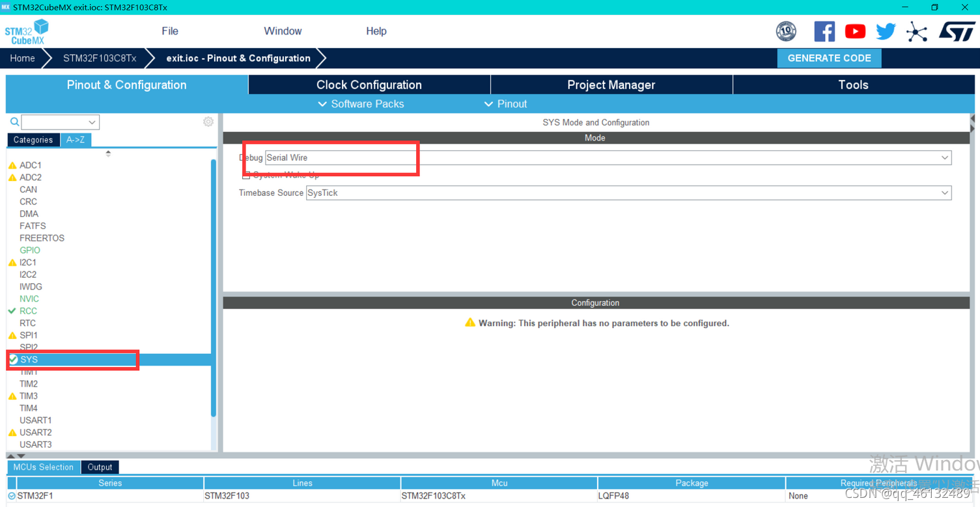Select the CAN peripheral
The image size is (980, 507).
[x=29, y=190]
